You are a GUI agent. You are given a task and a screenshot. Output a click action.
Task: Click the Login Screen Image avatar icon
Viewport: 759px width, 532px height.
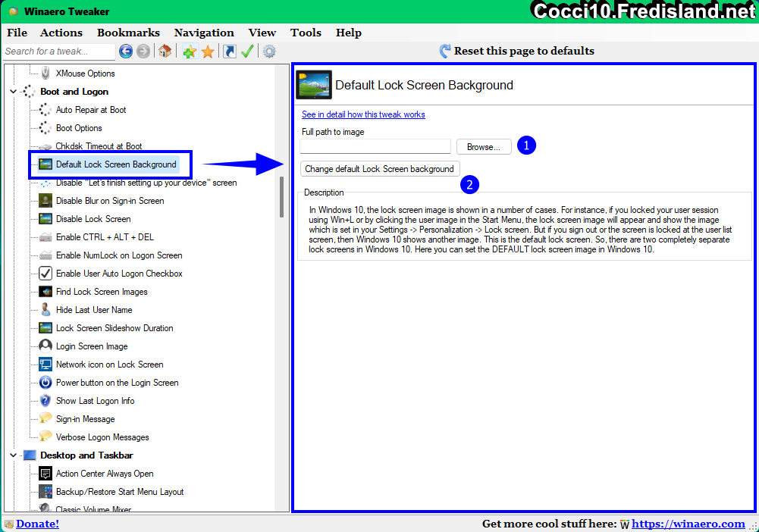pos(45,346)
